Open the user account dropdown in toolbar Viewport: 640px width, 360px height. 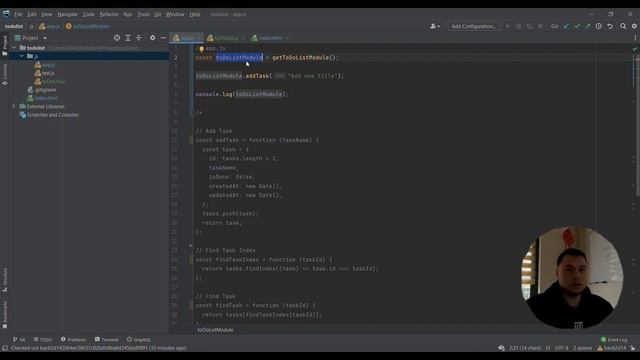point(435,26)
